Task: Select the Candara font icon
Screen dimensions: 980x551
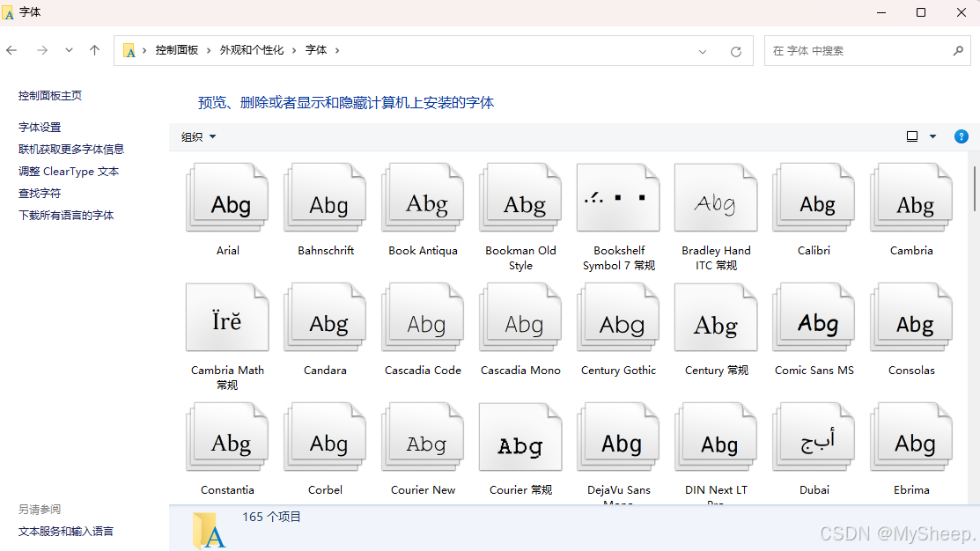Action: click(x=325, y=318)
